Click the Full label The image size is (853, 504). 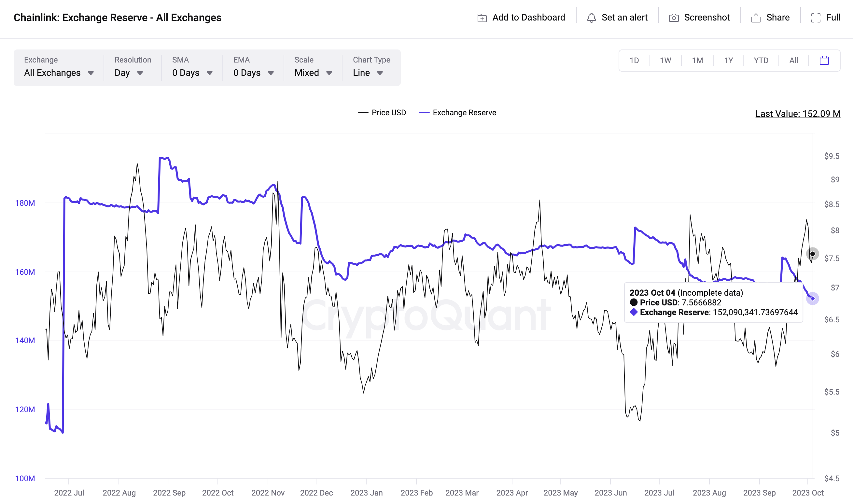833,17
